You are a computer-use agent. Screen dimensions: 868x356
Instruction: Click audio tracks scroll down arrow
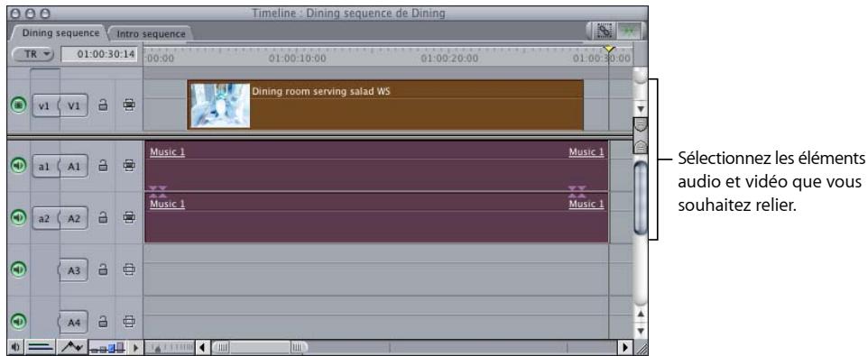coord(640,331)
